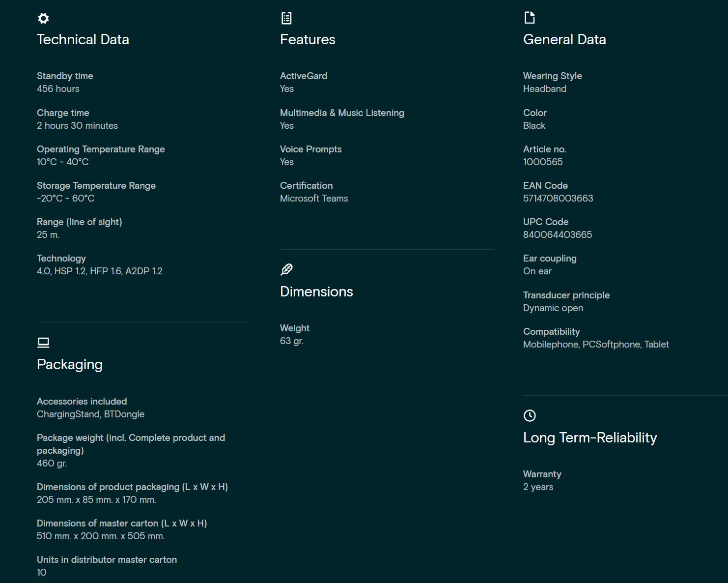The image size is (728, 583).
Task: Click the list icon above Features
Action: (x=286, y=18)
